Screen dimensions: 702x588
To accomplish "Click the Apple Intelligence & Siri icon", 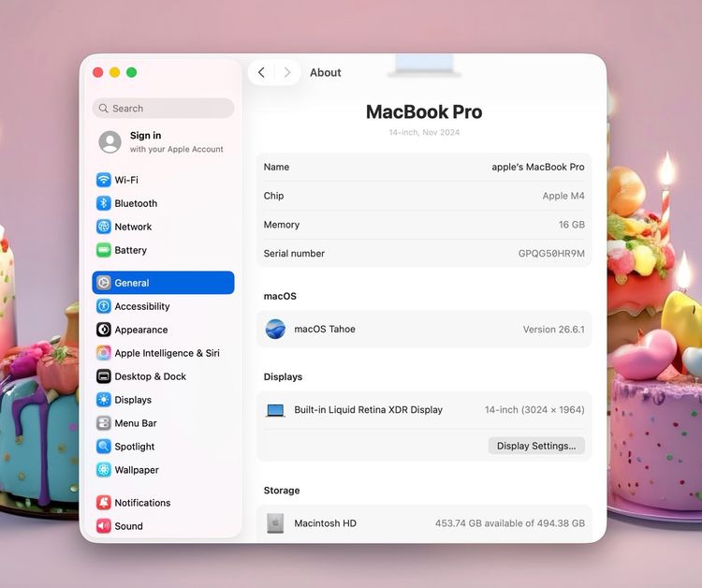I will click(104, 353).
